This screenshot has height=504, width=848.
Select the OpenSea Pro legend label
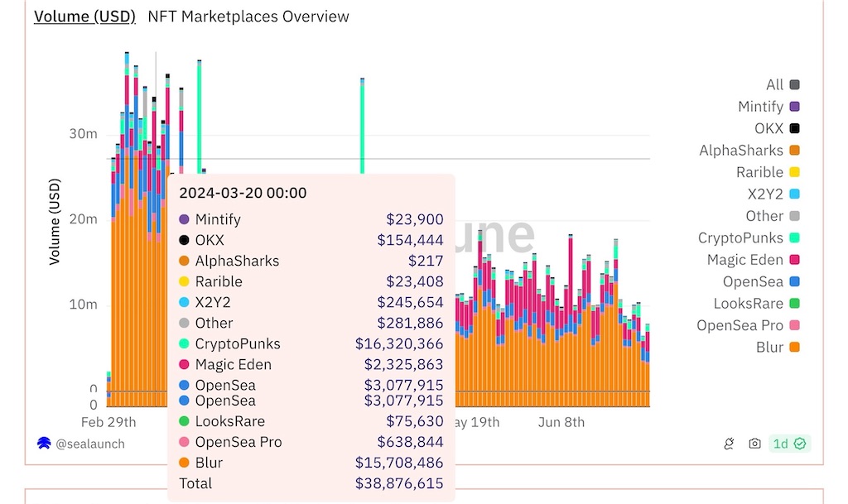pos(740,325)
